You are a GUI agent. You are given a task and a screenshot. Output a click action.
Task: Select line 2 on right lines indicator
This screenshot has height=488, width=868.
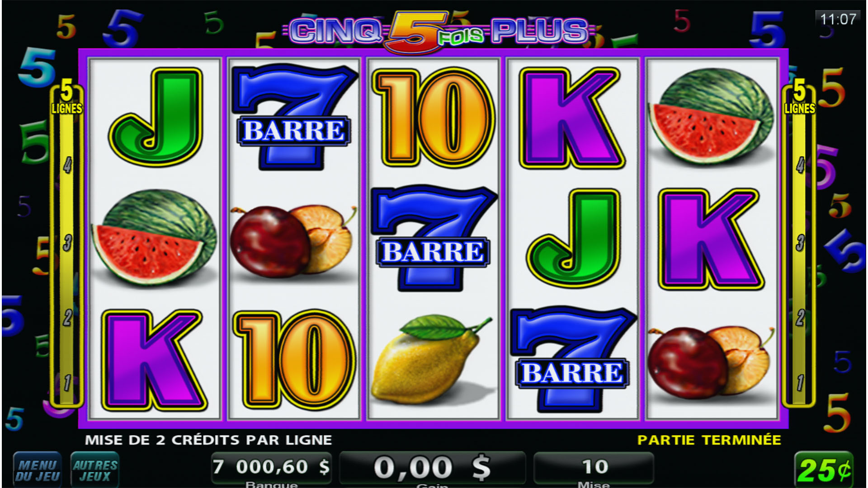coord(800,319)
